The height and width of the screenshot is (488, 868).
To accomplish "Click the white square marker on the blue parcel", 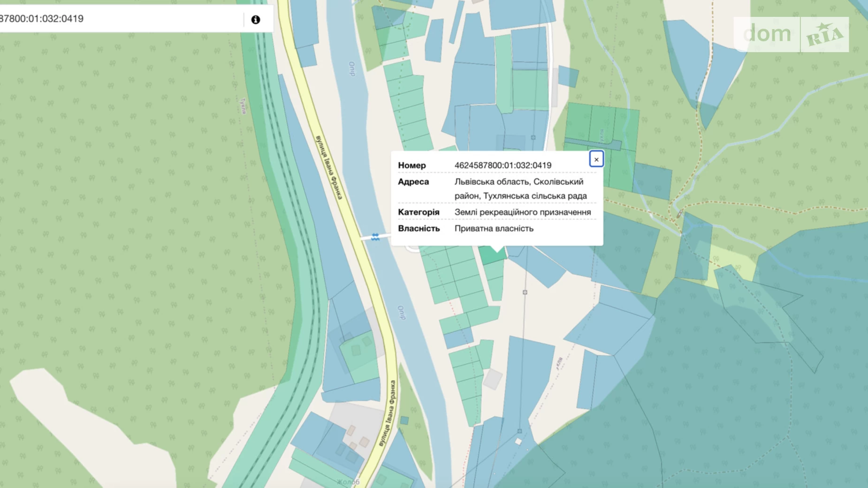I will [518, 442].
